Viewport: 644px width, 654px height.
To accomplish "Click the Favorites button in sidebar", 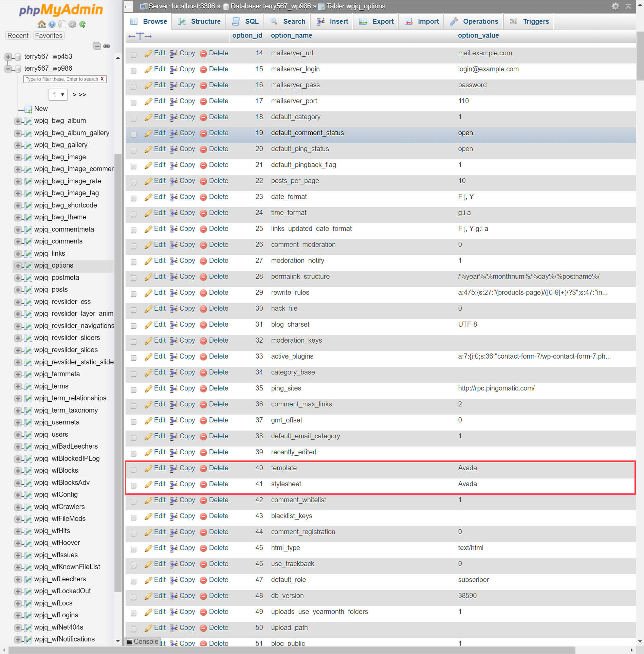I will click(x=49, y=36).
